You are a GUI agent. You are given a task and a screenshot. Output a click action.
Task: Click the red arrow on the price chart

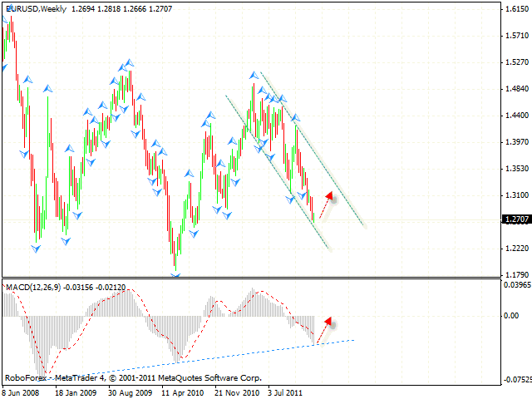point(327,204)
